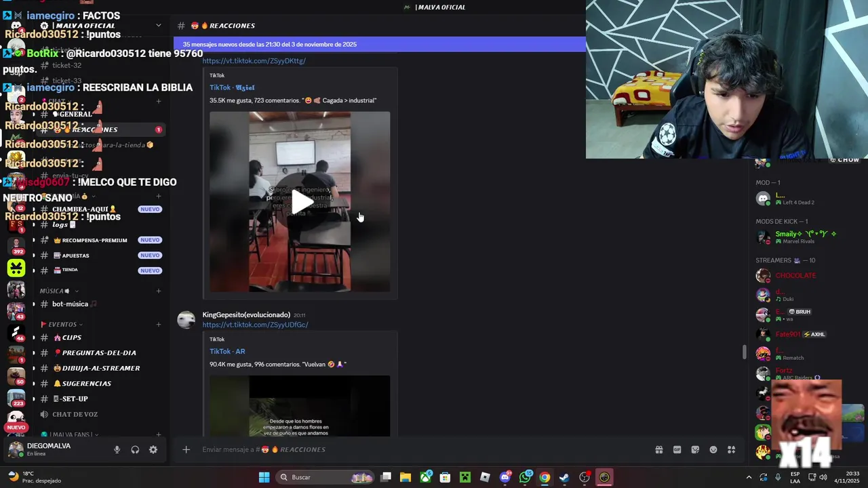Open GIF picker in message bar
Screen dimensions: 868x488
pyautogui.click(x=677, y=449)
